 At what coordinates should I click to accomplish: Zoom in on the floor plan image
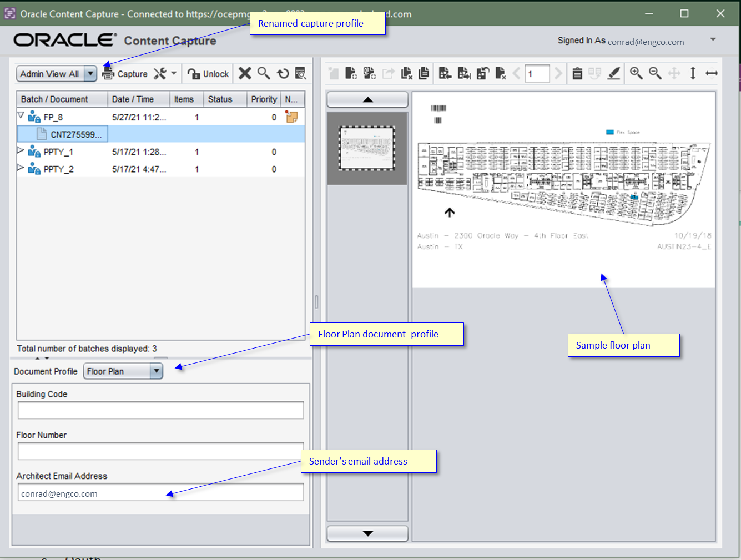coord(636,73)
